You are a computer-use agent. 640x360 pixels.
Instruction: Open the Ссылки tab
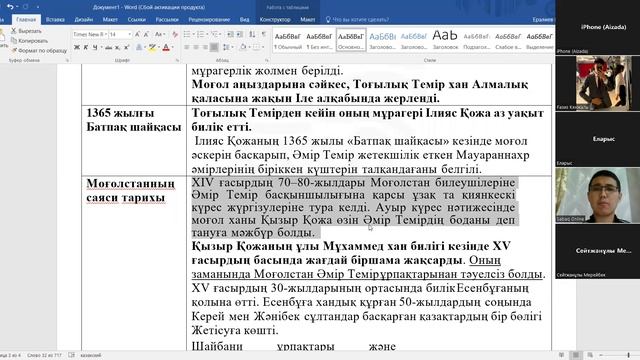coord(136,19)
